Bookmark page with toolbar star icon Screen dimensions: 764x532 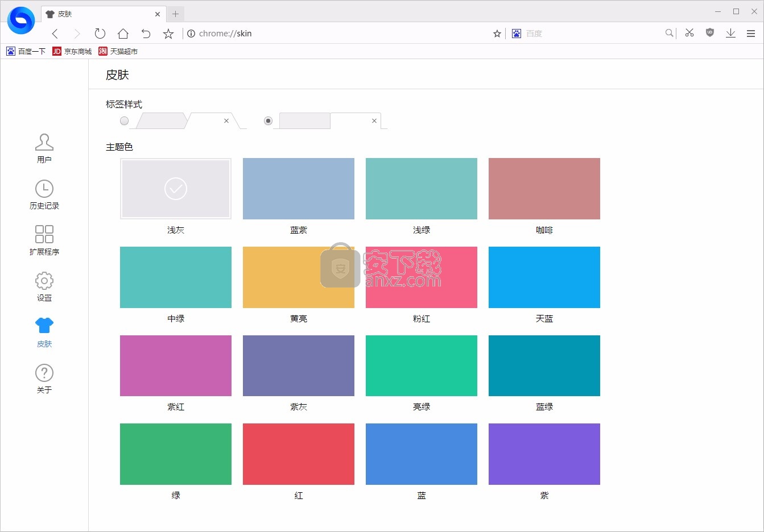pyautogui.click(x=168, y=34)
